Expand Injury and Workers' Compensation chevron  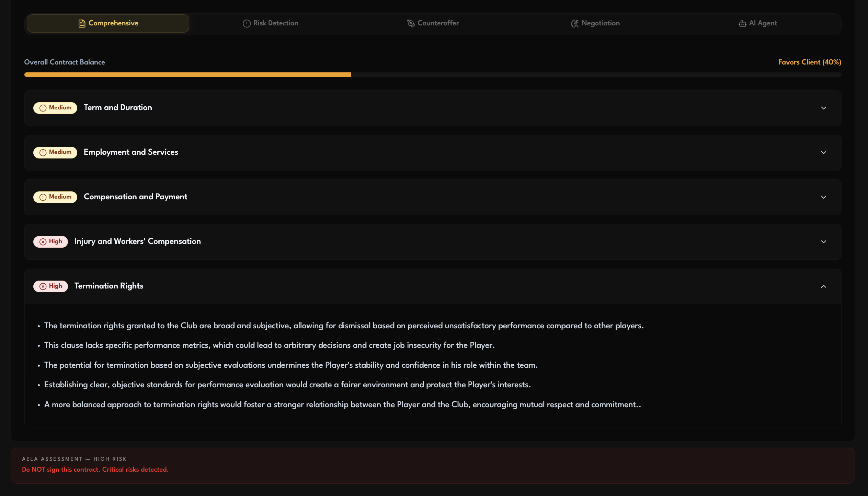coord(823,242)
